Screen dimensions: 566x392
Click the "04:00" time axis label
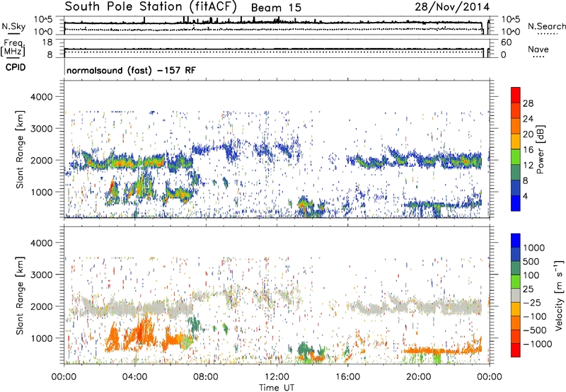[134, 376]
